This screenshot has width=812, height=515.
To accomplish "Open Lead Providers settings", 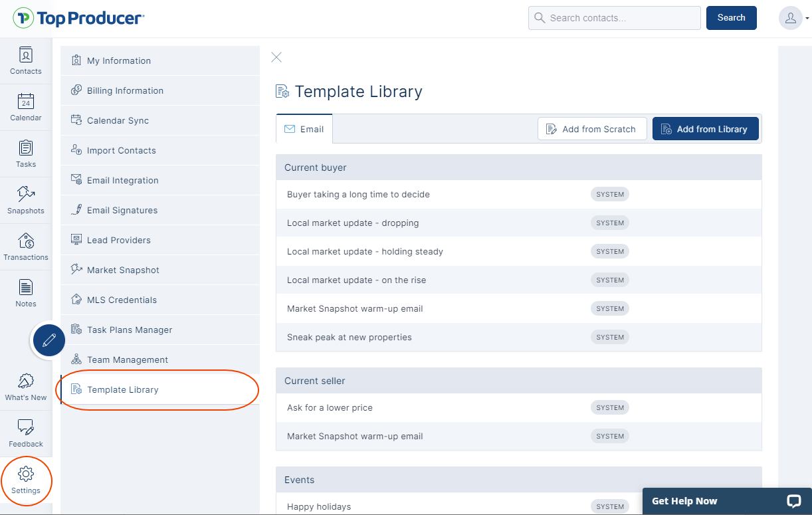I will (160, 240).
